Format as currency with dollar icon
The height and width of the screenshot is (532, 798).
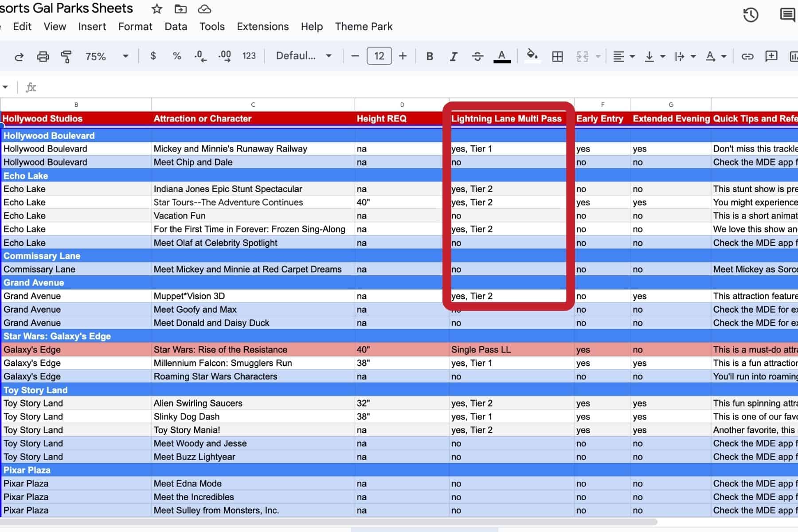(x=153, y=56)
